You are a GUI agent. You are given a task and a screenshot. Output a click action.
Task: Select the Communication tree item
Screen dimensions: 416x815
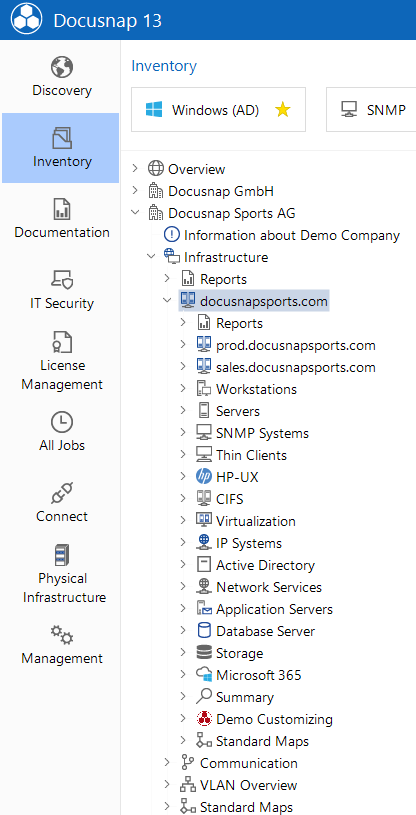click(x=249, y=763)
